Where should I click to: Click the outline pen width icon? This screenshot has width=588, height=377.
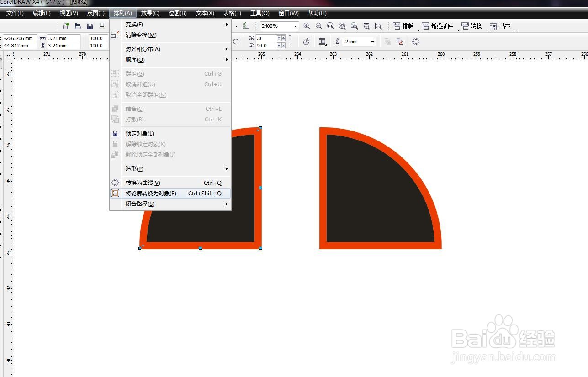(338, 42)
